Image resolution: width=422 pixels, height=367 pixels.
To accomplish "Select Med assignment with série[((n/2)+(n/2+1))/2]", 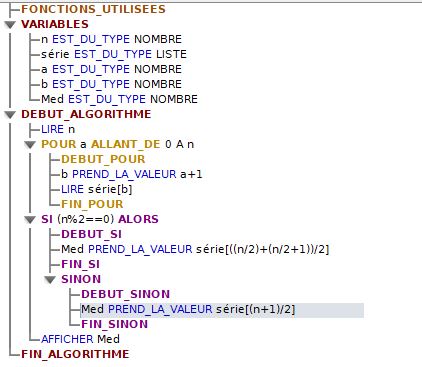I will coord(195,249).
